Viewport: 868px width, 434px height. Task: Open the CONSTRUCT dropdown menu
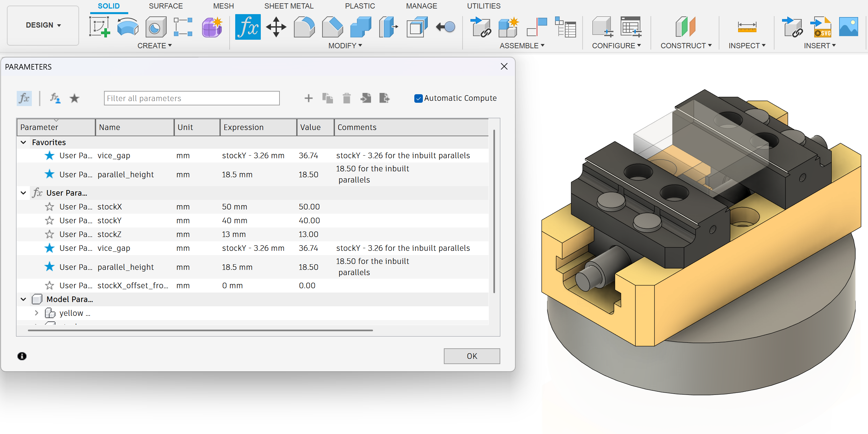tap(685, 46)
